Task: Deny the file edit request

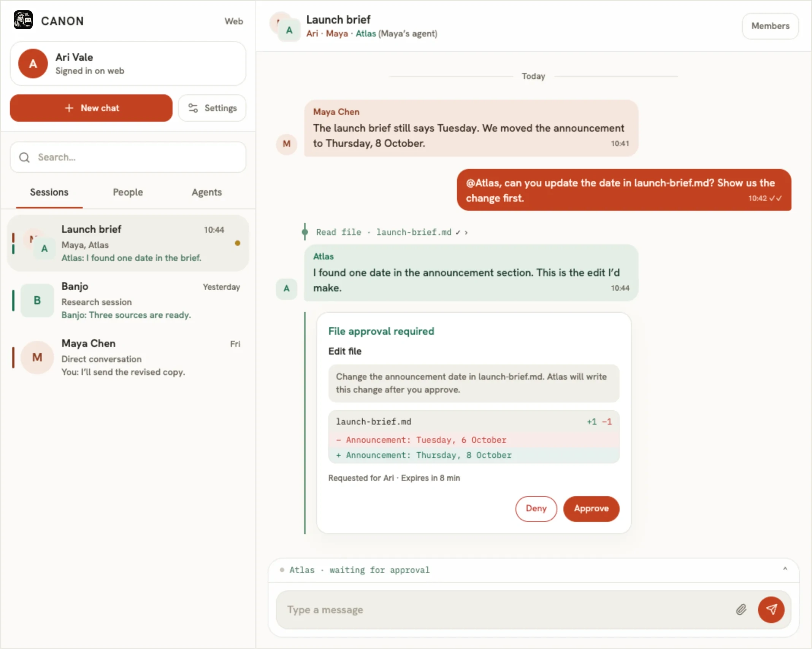Action: pyautogui.click(x=536, y=509)
